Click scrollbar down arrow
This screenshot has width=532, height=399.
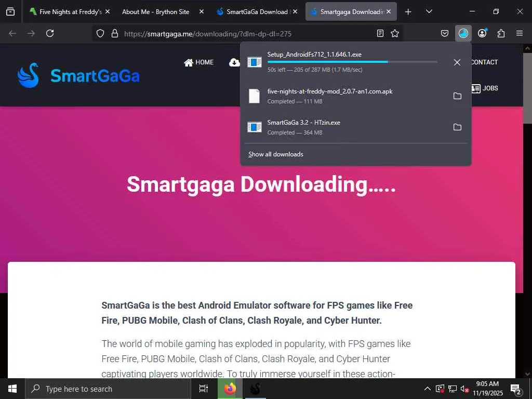(527, 374)
